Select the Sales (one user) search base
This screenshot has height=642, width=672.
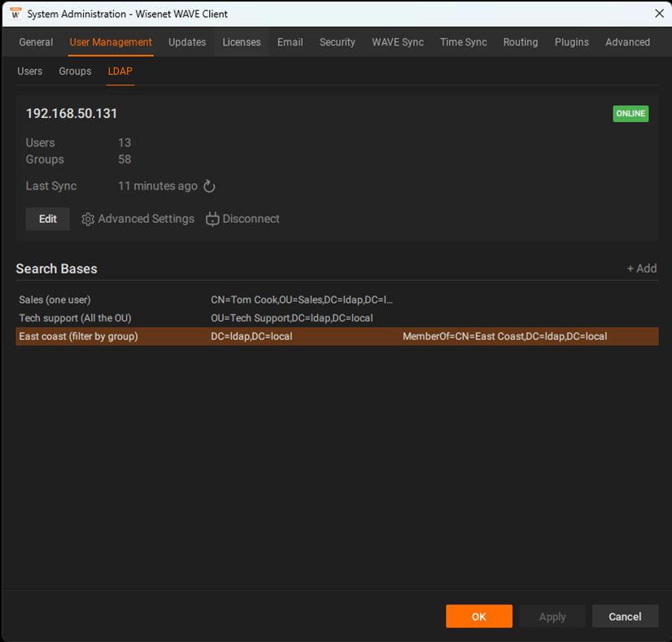(337, 299)
